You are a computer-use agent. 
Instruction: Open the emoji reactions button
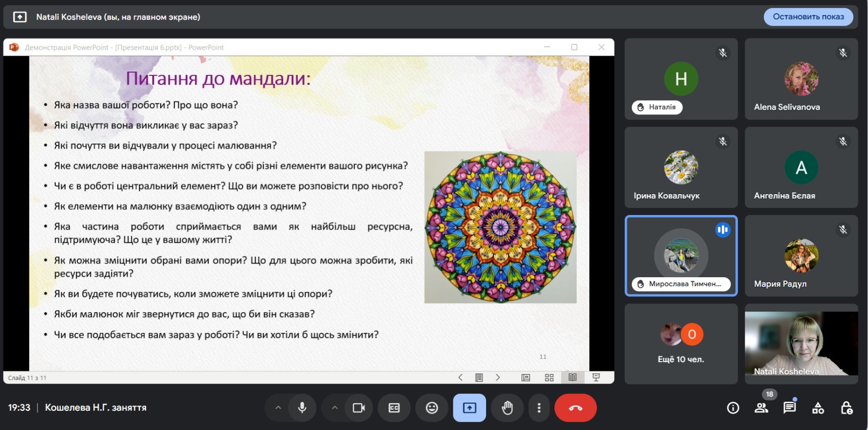[431, 408]
